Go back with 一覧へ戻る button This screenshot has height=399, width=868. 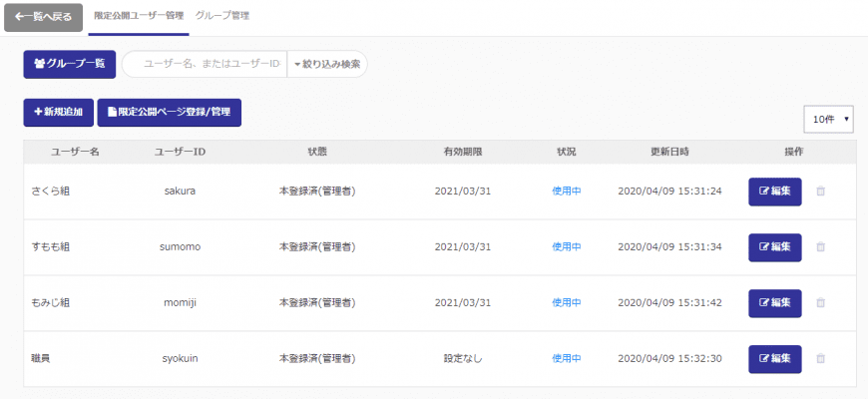click(x=43, y=17)
